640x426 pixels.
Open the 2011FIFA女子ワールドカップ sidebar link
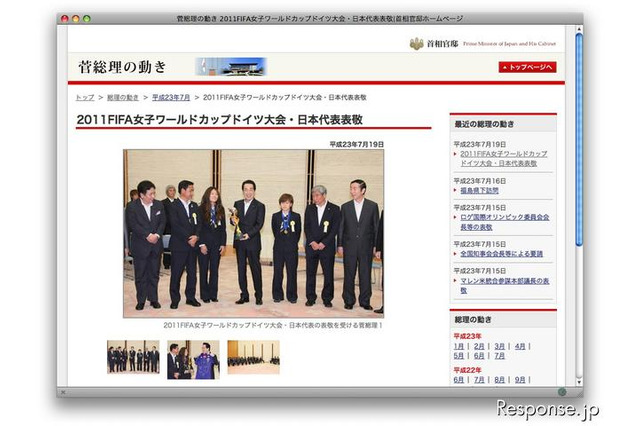click(504, 158)
